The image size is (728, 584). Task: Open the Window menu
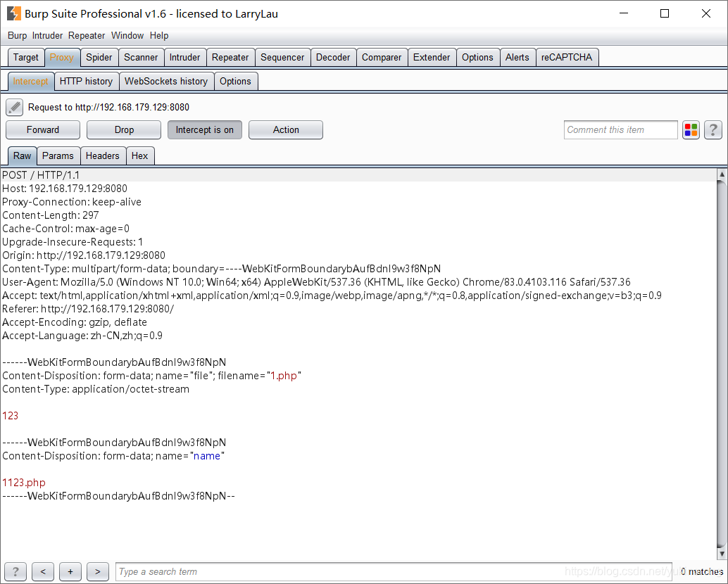(x=127, y=36)
